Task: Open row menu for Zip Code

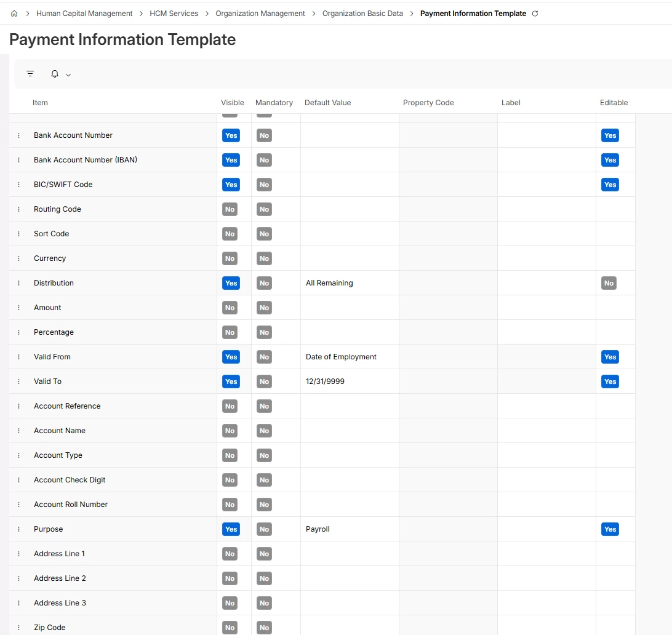Action: tap(19, 628)
